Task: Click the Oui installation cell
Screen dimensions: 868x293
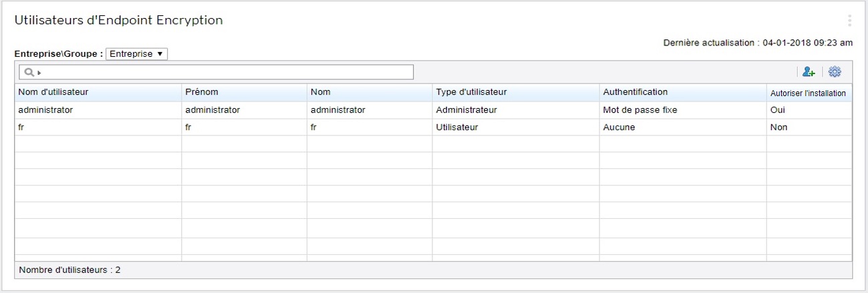Action: [x=778, y=110]
